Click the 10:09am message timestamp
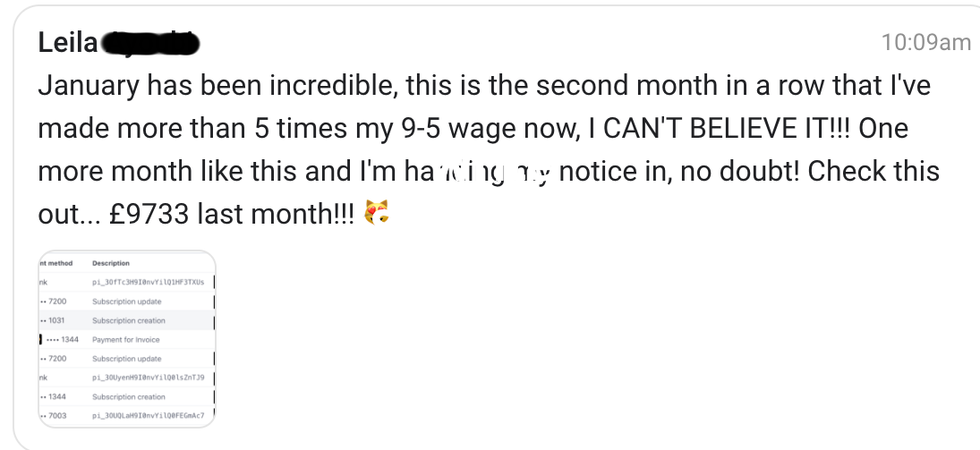This screenshot has width=980, height=450. 925,43
